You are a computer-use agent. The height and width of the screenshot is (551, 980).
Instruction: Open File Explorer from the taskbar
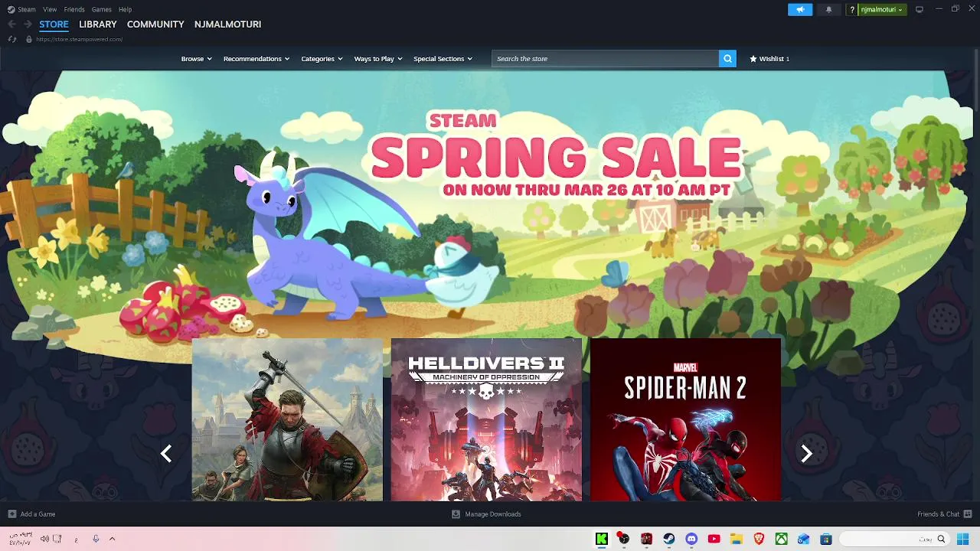click(736, 539)
